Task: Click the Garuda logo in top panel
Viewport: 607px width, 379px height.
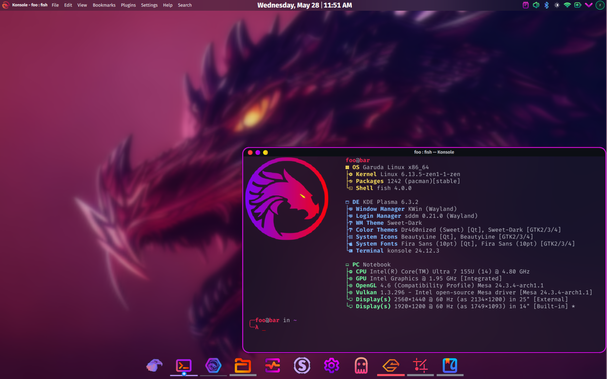Action: (x=5, y=5)
